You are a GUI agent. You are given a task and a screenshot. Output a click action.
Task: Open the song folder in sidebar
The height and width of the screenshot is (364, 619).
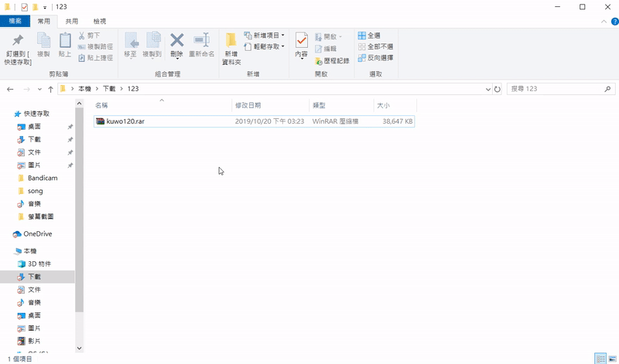[35, 191]
